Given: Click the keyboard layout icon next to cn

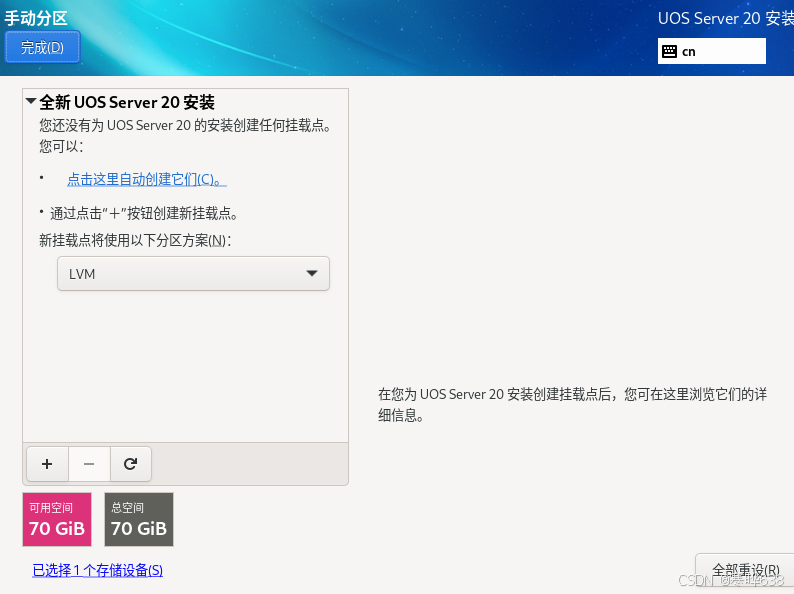Looking at the screenshot, I should pos(669,51).
